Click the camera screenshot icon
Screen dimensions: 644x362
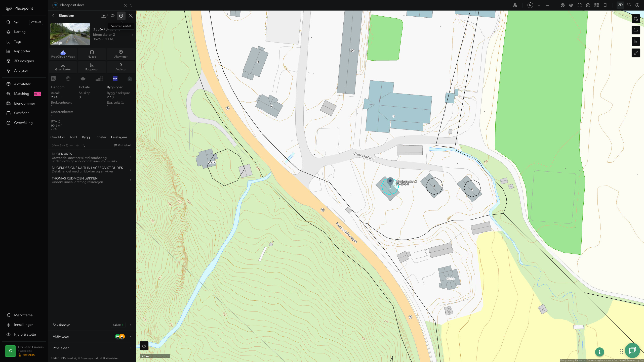click(588, 5)
